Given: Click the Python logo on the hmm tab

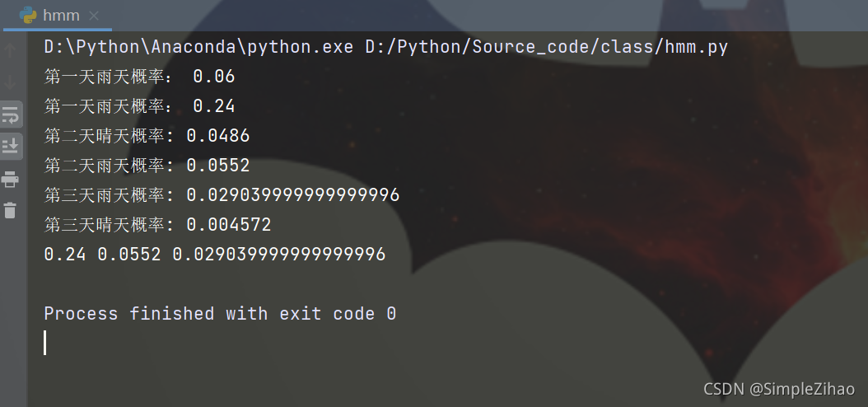Looking at the screenshot, I should tap(28, 16).
